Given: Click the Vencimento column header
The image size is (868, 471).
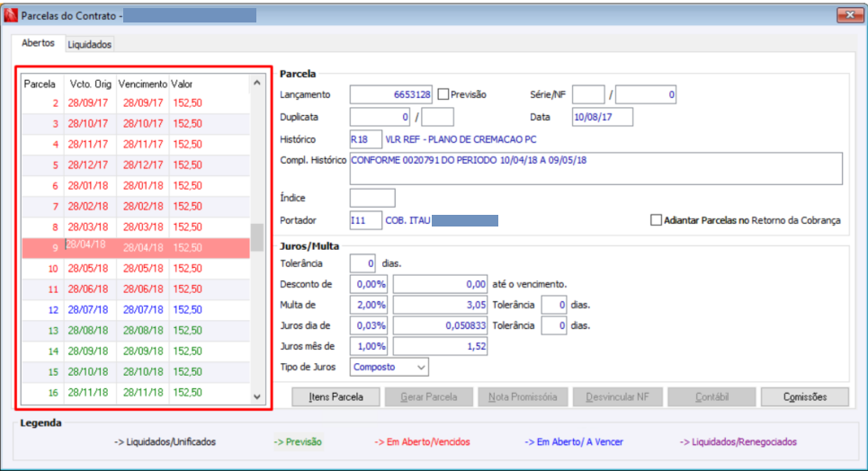Looking at the screenshot, I should (x=142, y=84).
